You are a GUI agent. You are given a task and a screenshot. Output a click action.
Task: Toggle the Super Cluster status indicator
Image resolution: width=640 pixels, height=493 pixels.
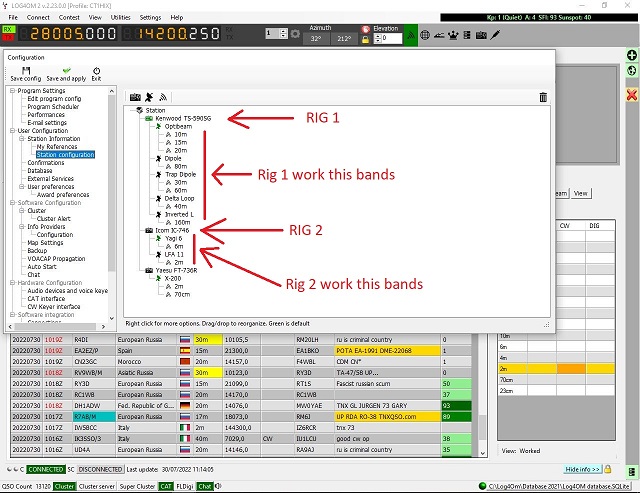click(x=137, y=486)
